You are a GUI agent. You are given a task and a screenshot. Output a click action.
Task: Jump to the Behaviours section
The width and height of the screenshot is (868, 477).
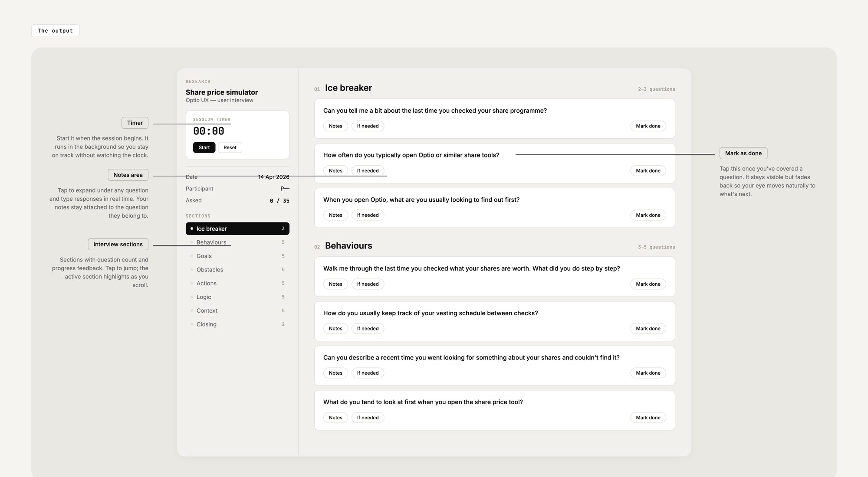[237, 242]
